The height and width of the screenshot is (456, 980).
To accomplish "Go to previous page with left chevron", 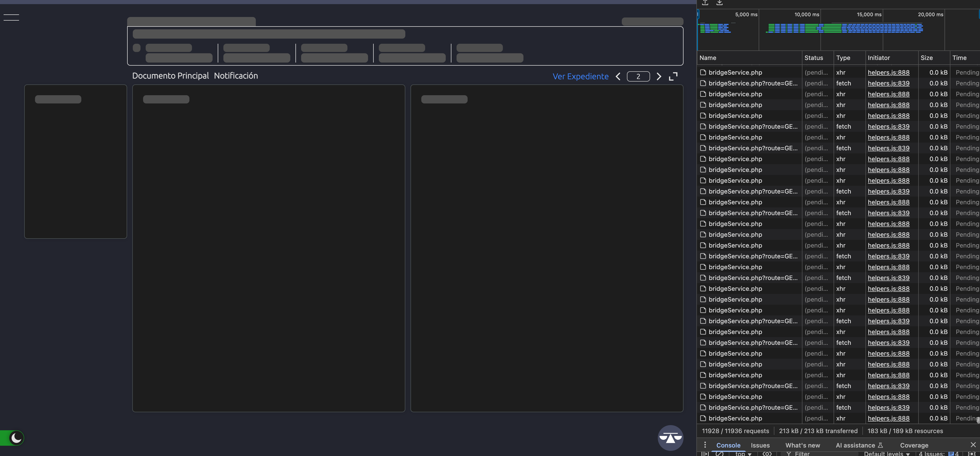I will tap(618, 77).
